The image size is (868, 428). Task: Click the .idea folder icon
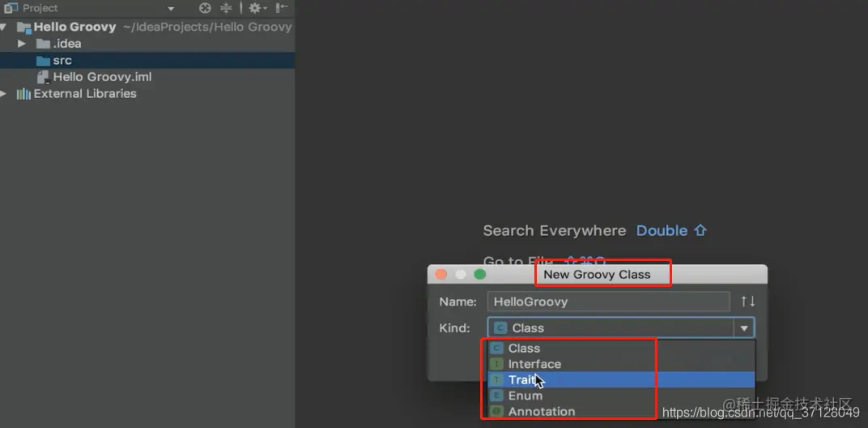click(x=43, y=43)
